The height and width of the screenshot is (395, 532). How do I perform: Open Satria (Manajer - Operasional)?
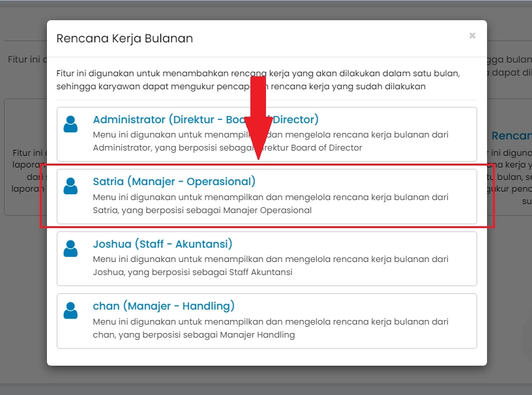coord(175,181)
